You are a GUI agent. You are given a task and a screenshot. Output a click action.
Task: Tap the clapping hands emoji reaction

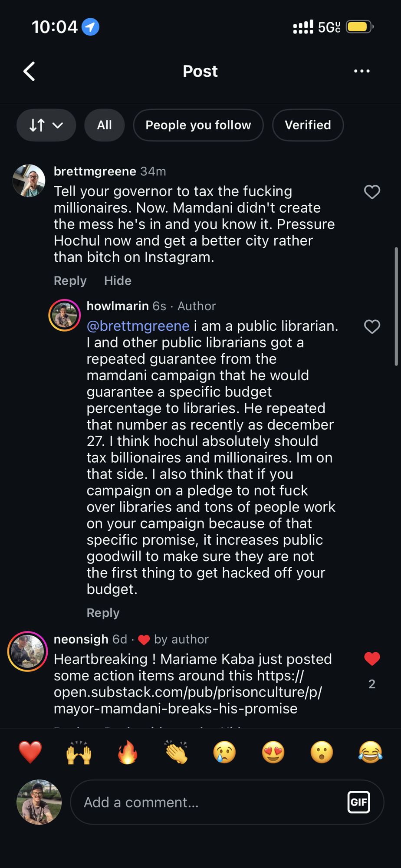click(176, 752)
